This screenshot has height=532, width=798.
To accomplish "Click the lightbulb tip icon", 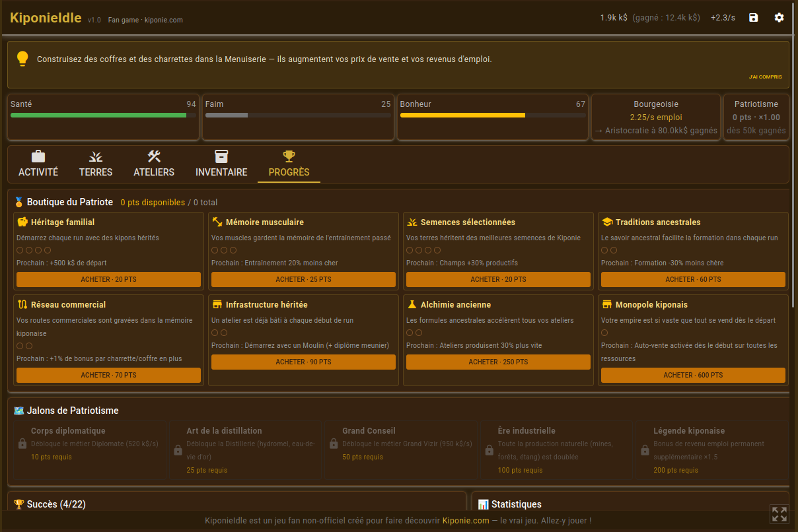I will click(22, 59).
